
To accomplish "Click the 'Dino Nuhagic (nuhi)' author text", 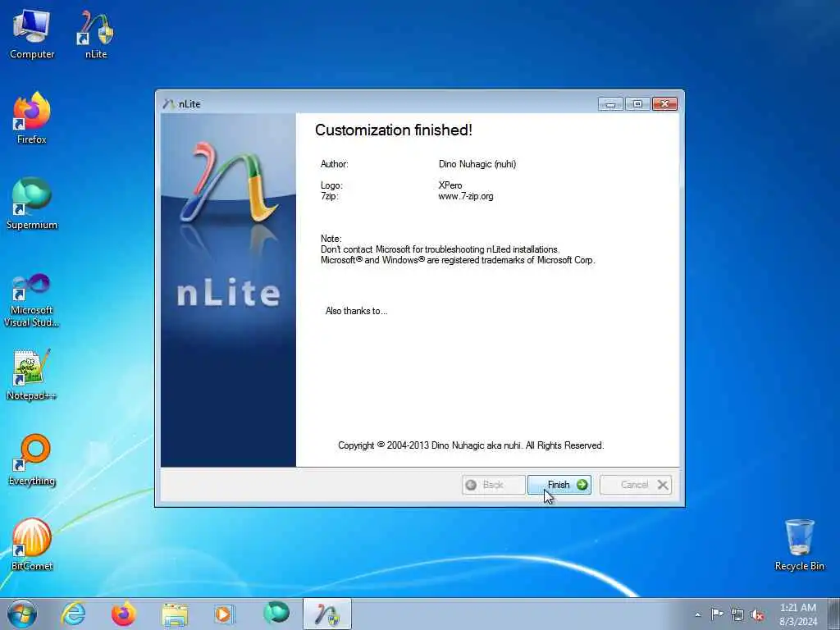I will 477,164.
